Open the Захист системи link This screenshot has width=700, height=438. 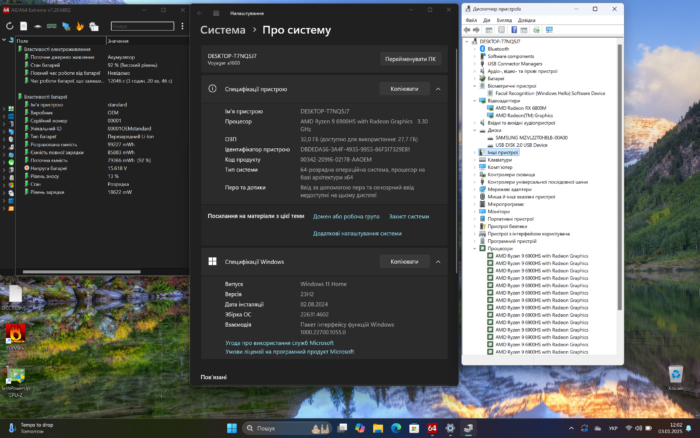point(409,217)
